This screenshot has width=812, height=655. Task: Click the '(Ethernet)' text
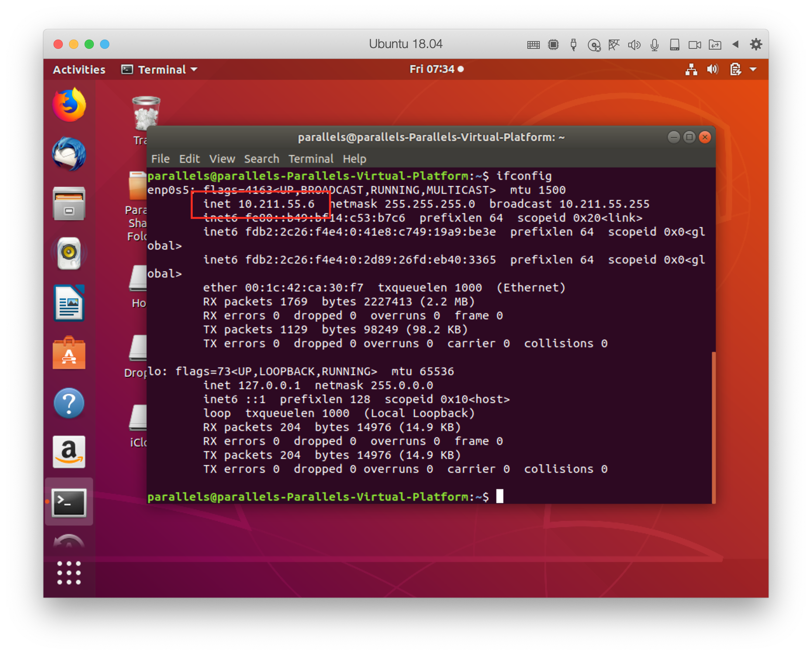531,288
